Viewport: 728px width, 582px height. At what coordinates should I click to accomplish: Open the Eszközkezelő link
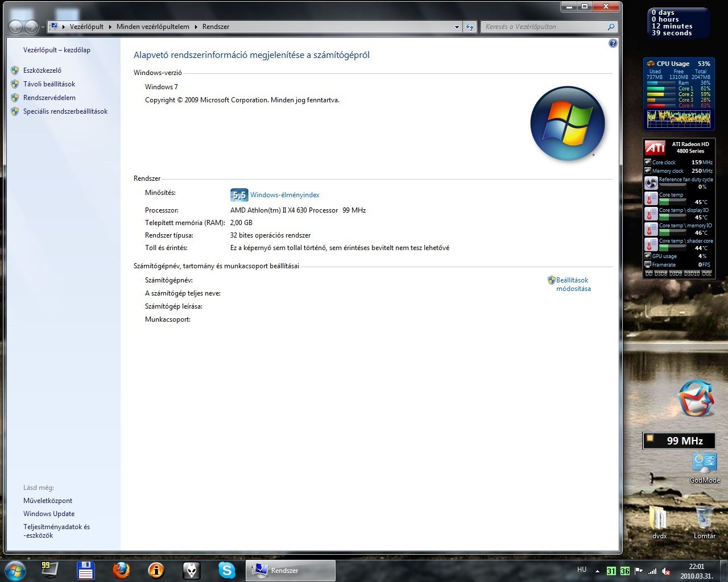click(42, 70)
